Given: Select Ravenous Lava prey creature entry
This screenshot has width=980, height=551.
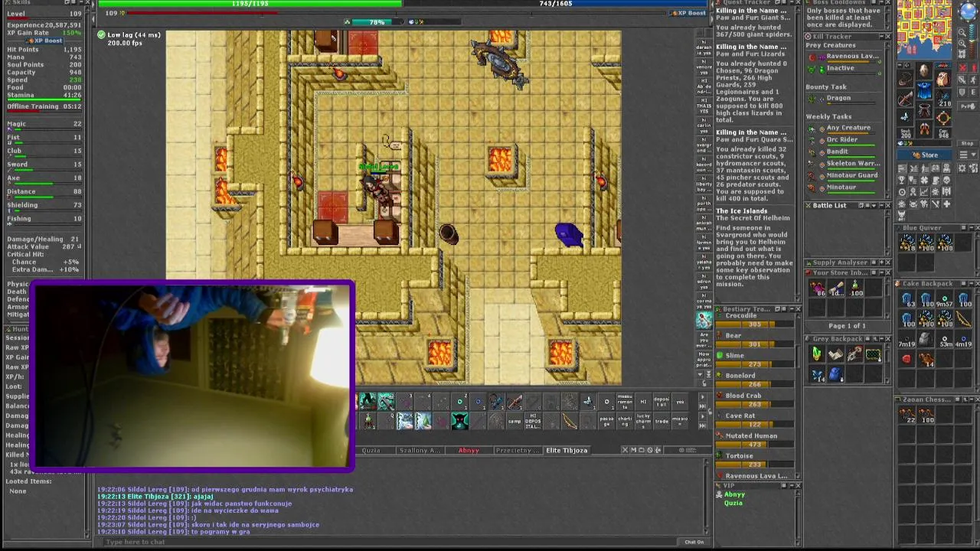Looking at the screenshot, I should click(x=846, y=57).
